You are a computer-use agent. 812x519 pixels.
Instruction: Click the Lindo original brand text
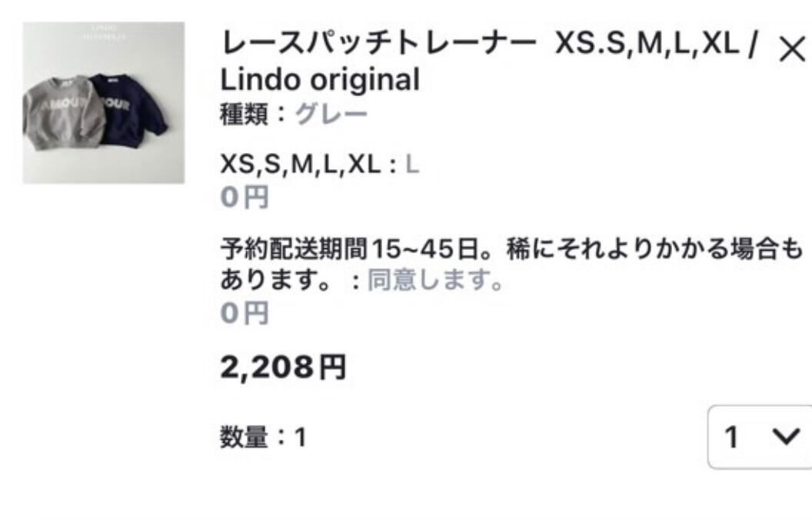pyautogui.click(x=320, y=80)
